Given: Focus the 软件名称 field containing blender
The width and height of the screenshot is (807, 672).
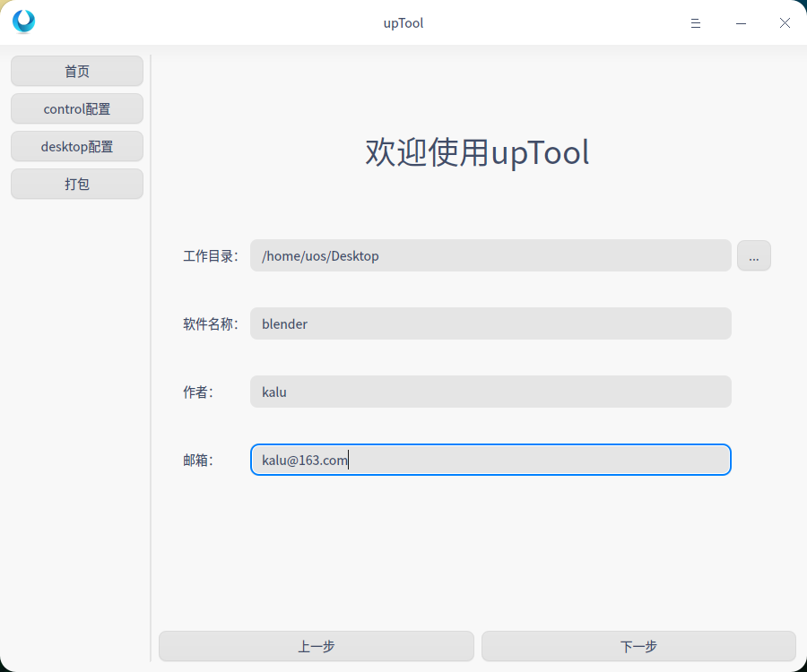Looking at the screenshot, I should [490, 323].
